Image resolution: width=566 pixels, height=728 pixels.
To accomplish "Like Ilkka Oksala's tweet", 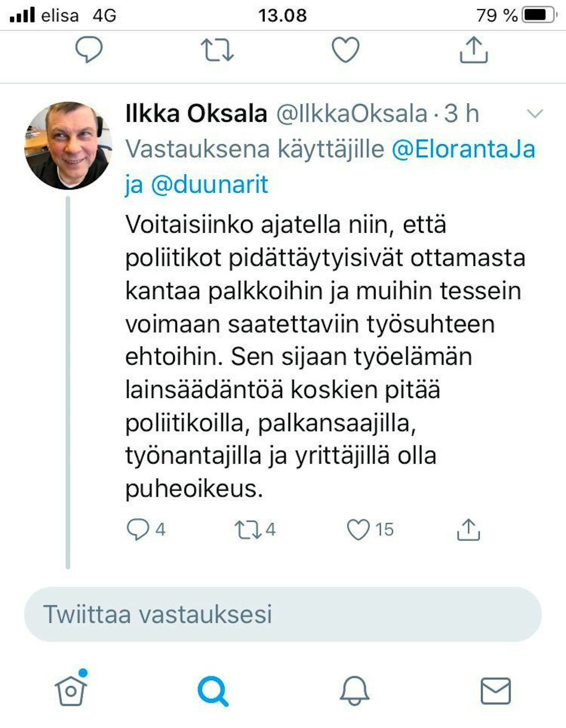I will point(358,529).
